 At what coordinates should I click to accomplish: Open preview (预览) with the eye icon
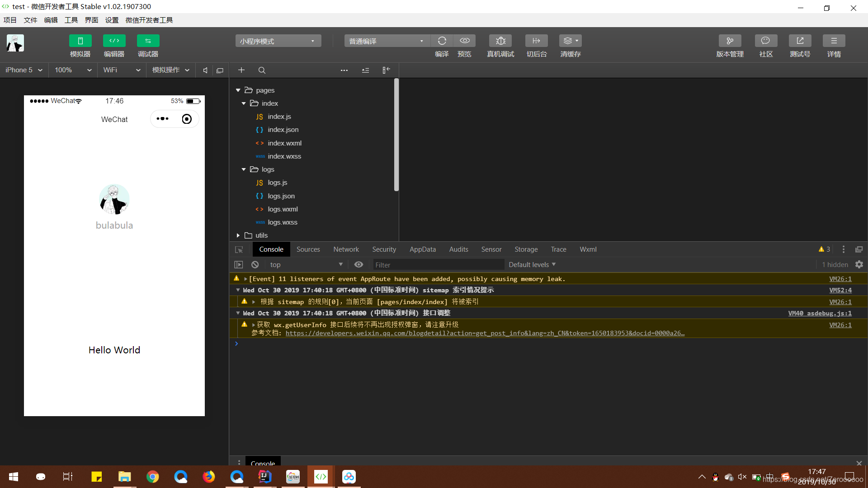[464, 41]
